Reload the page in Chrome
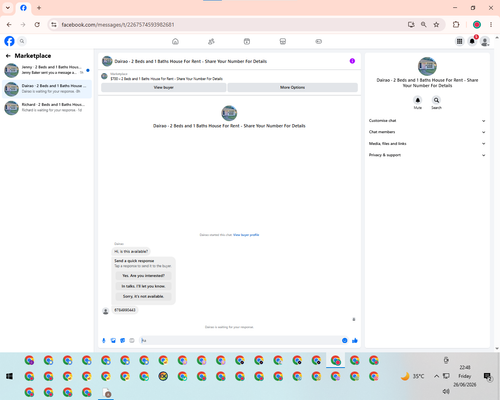Viewport: 500px width, 400px height. coord(37,25)
